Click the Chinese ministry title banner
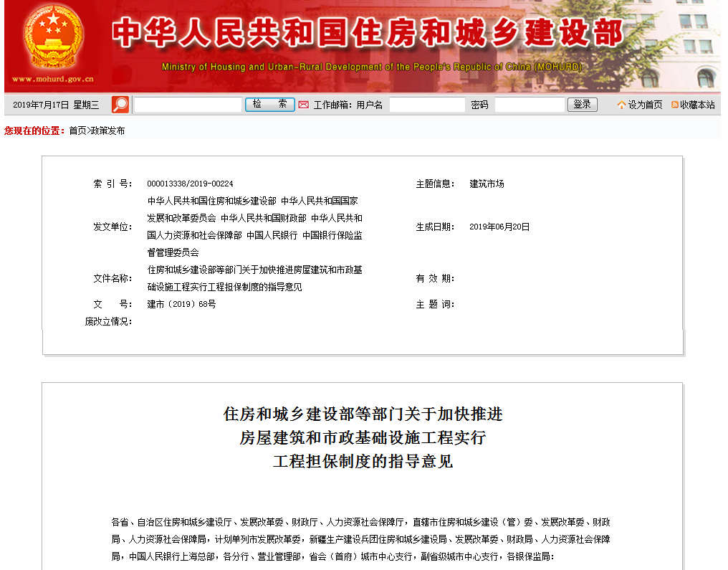728x570 pixels. click(367, 33)
